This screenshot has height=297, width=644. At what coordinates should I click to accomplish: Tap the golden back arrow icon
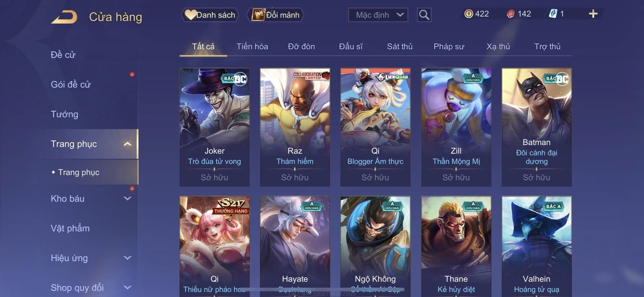(x=64, y=17)
